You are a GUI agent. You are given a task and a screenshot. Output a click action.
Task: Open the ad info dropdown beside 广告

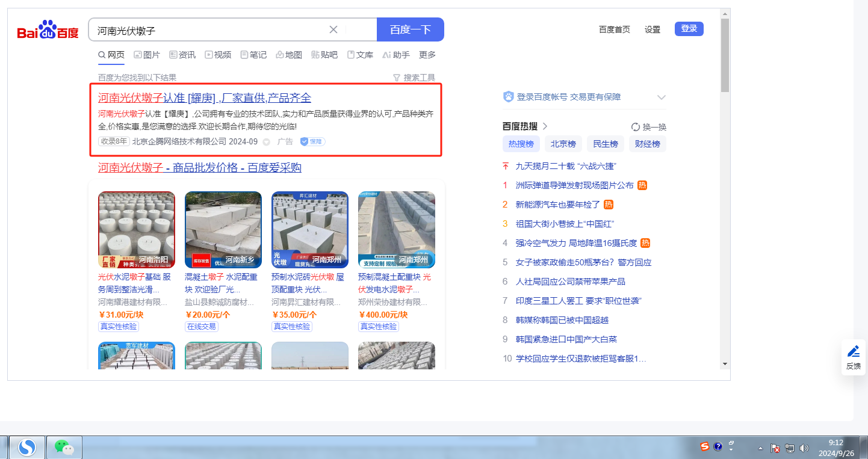tap(267, 142)
